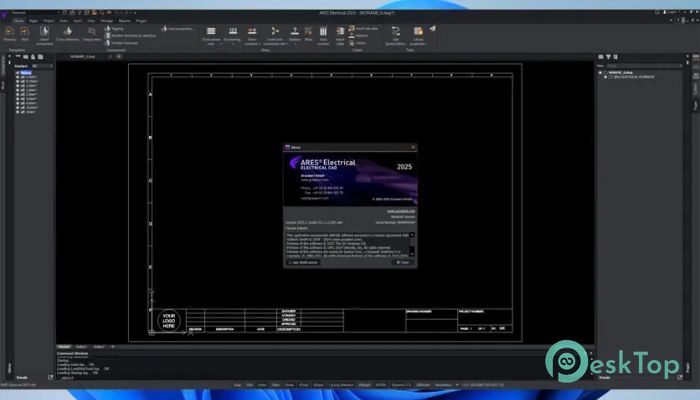The width and height of the screenshot is (700, 400).
Task: Click the Numbering ribbon icon
Action: (x=233, y=31)
